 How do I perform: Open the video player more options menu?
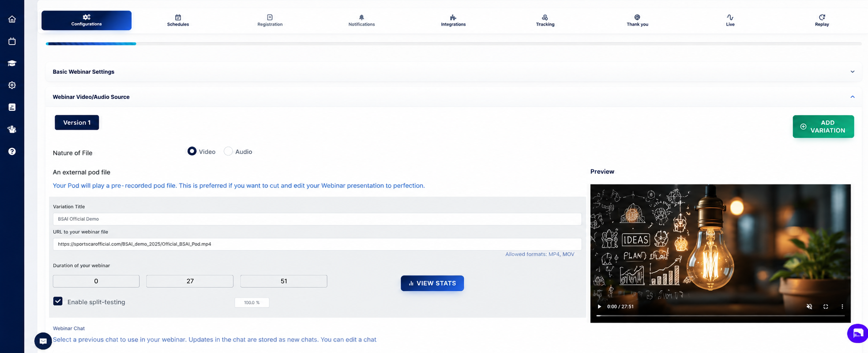pyautogui.click(x=842, y=306)
